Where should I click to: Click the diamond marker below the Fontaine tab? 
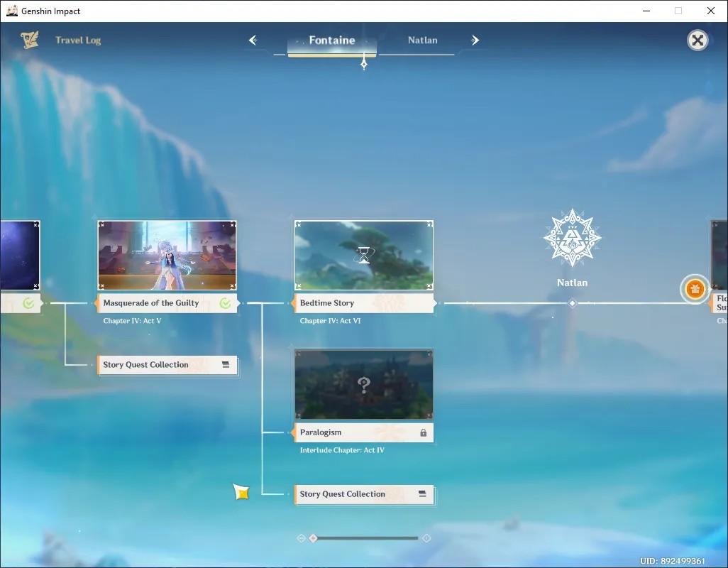point(364,64)
